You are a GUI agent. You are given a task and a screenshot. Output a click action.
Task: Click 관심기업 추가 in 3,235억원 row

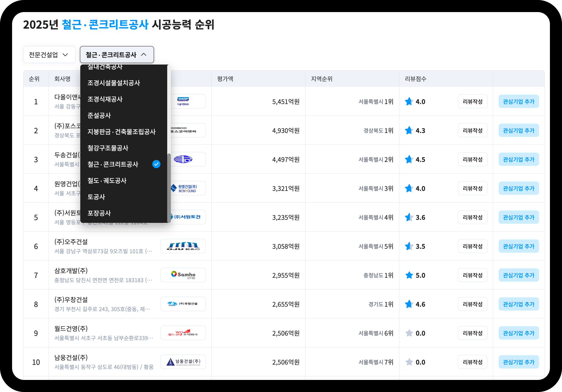pyautogui.click(x=519, y=217)
